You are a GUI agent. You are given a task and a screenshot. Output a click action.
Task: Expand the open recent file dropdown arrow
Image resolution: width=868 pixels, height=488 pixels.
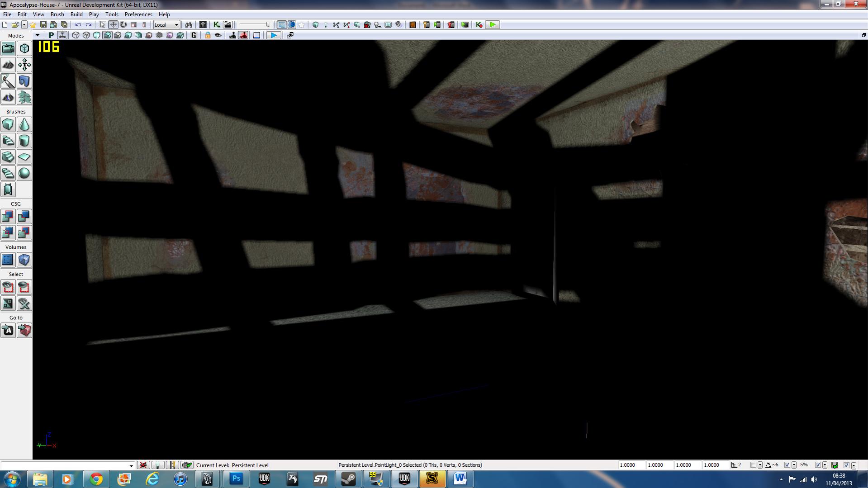coord(24,25)
